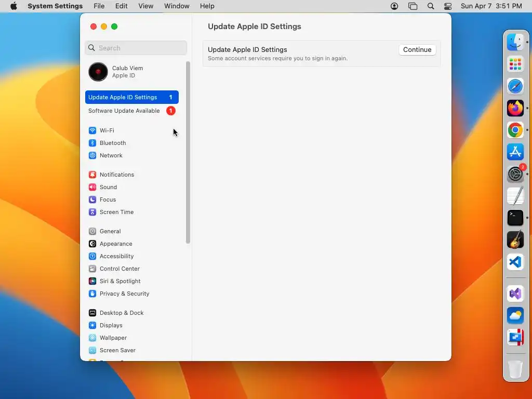Open System Settings icon in Dock
532x399 pixels.
[x=515, y=174]
